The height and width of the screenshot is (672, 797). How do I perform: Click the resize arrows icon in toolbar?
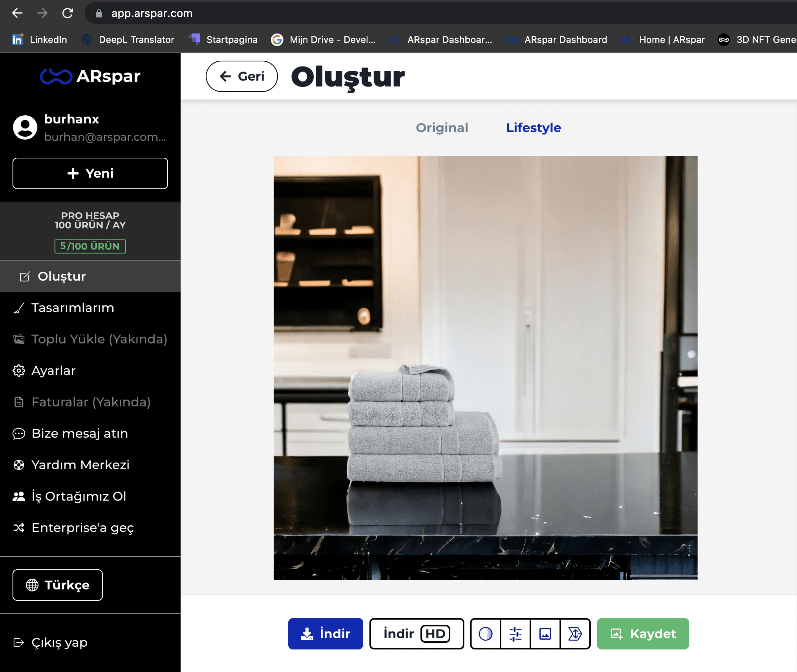575,633
